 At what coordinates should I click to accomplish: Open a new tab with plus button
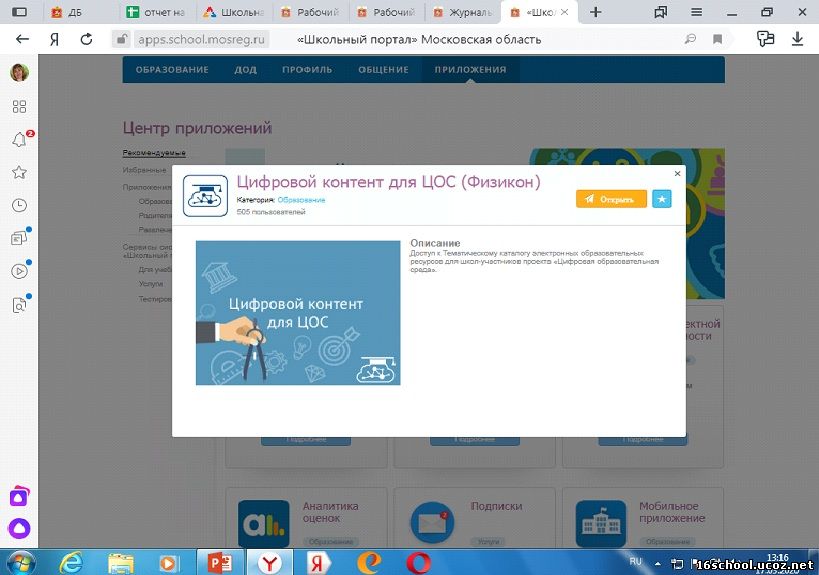tap(595, 12)
